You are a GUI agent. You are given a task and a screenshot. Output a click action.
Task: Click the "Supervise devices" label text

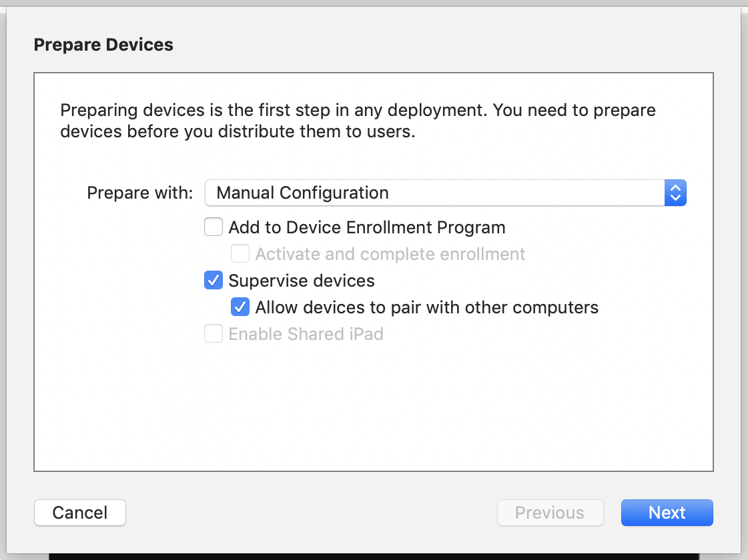click(x=302, y=281)
